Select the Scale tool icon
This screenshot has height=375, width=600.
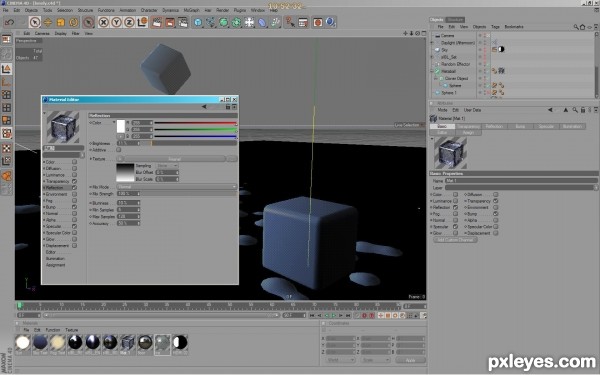point(61,22)
